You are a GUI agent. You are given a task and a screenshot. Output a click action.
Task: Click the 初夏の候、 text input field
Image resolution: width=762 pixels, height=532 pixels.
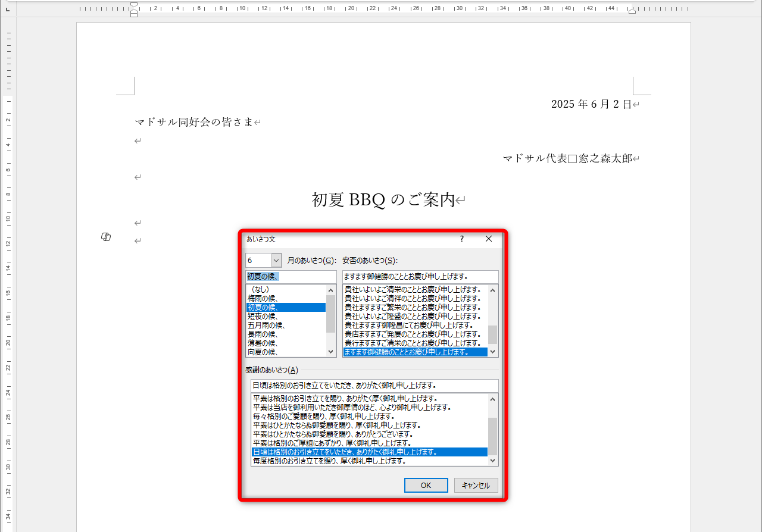pos(291,276)
